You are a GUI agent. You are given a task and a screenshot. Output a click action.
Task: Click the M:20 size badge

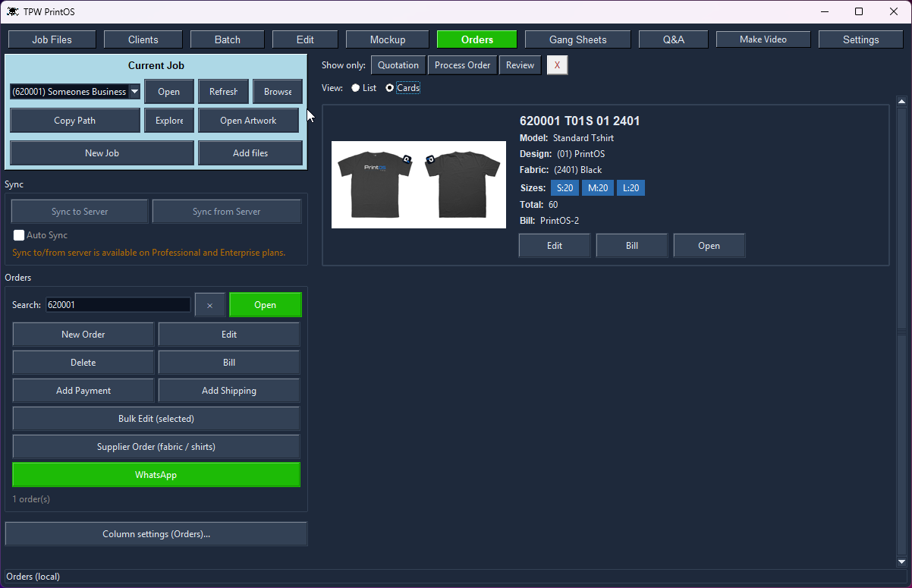pos(598,188)
